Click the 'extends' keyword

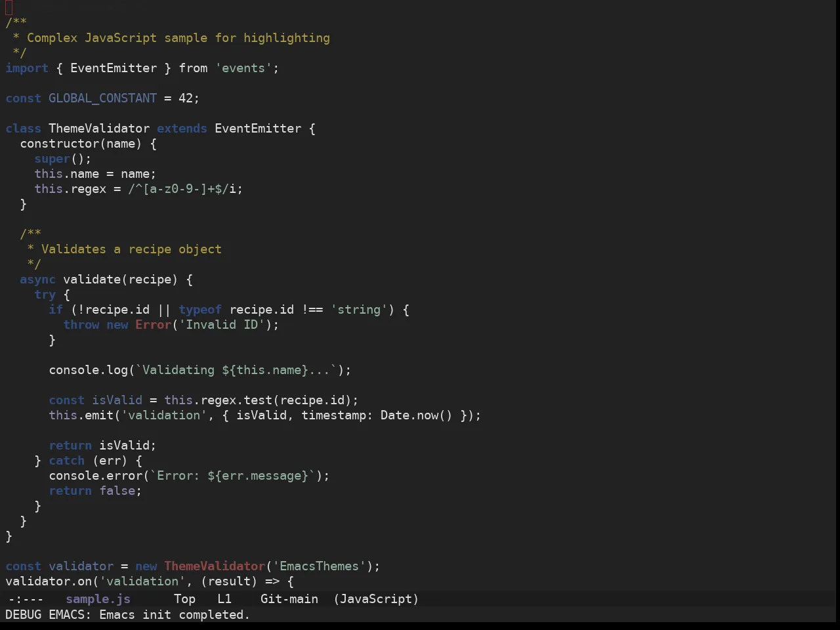coord(182,128)
